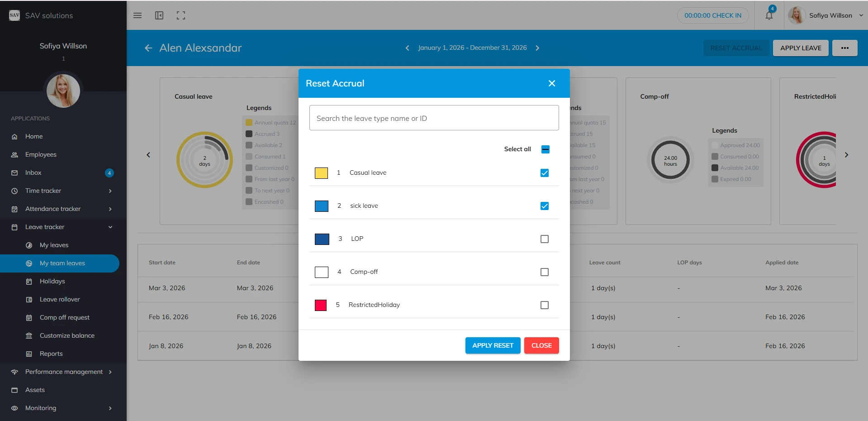Screen dimensions: 868x421
Task: Enter fullscreen mode via top bar icon
Action: (x=181, y=15)
